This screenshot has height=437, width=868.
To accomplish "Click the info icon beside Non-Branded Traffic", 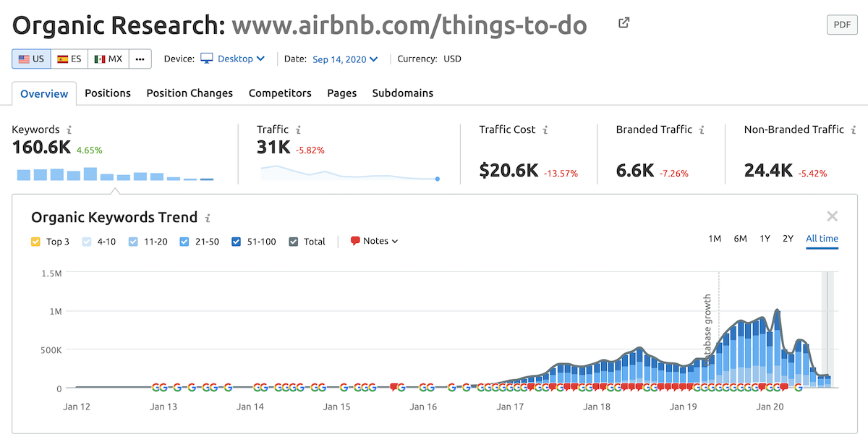I will (x=854, y=130).
